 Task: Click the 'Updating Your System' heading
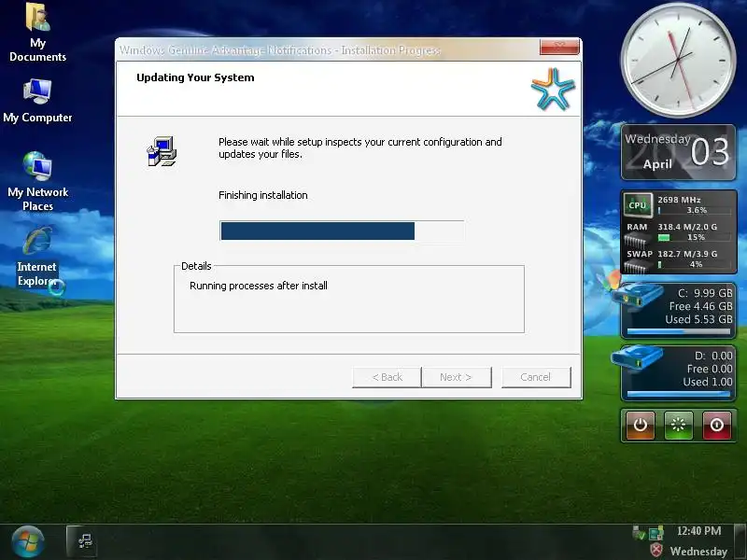tap(195, 77)
